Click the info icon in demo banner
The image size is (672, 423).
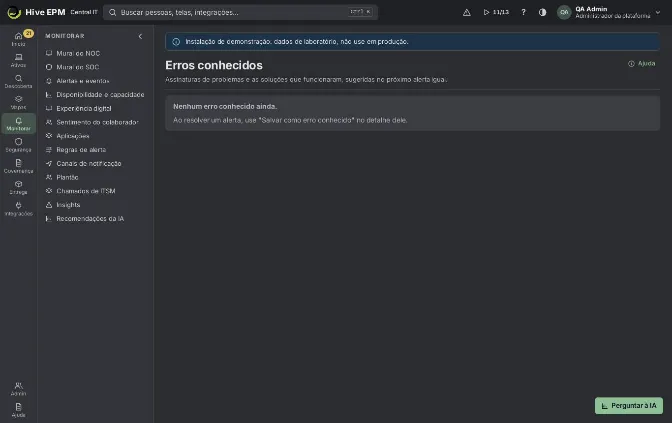point(176,42)
